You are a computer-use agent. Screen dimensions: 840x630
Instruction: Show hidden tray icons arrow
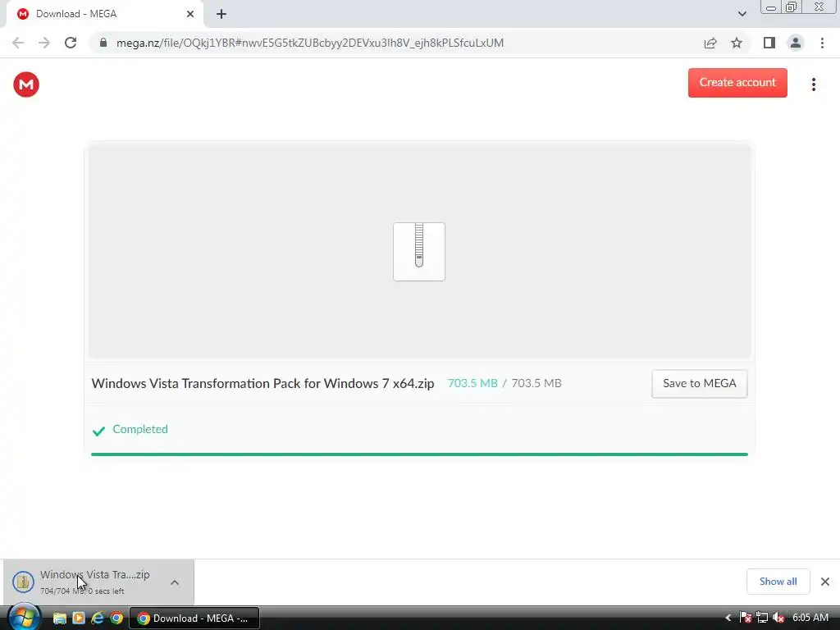pos(728,619)
